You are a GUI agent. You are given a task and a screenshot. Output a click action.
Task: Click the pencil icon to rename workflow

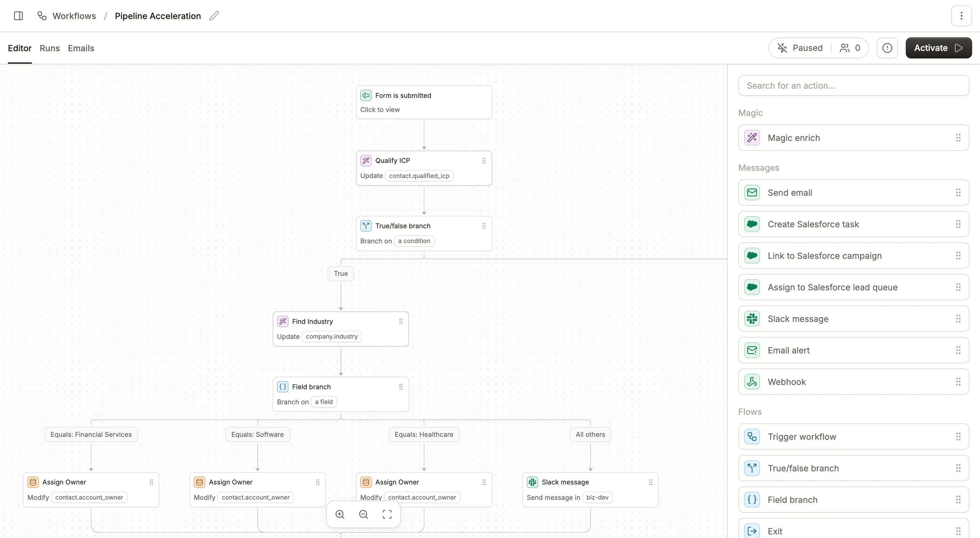coord(214,15)
